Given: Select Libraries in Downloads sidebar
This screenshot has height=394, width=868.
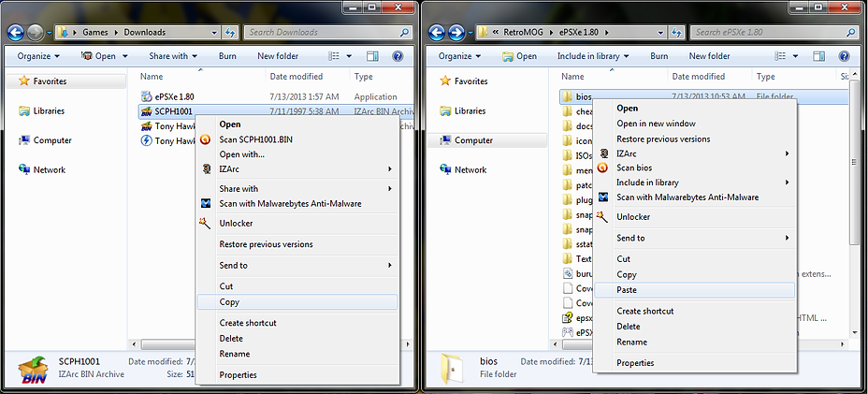Looking at the screenshot, I should [x=49, y=110].
